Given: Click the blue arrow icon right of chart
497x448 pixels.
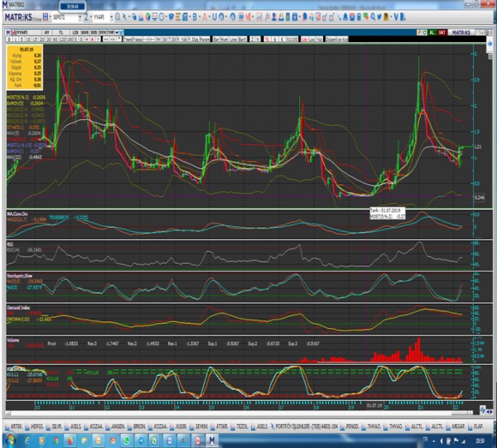Looking at the screenshot, I should click(490, 44).
